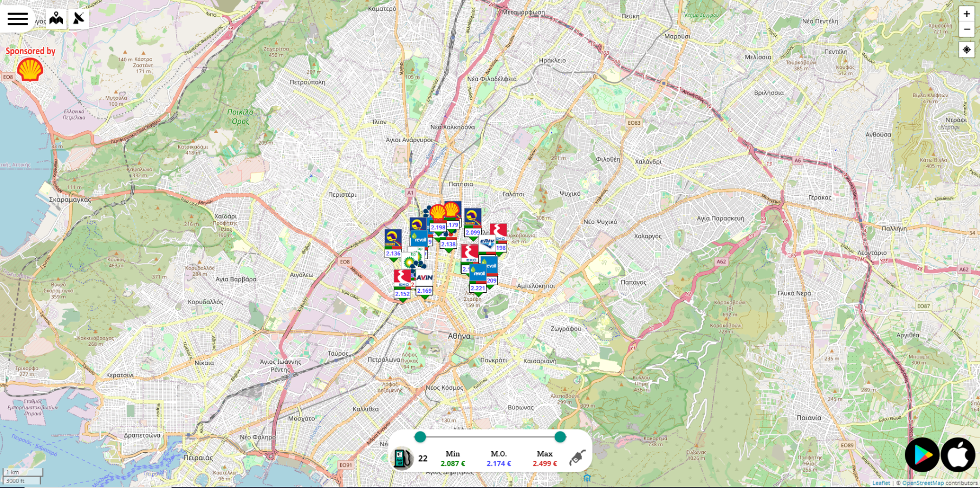Click the Sponsored by text
Viewport: 980px width, 488px height.
point(30,51)
